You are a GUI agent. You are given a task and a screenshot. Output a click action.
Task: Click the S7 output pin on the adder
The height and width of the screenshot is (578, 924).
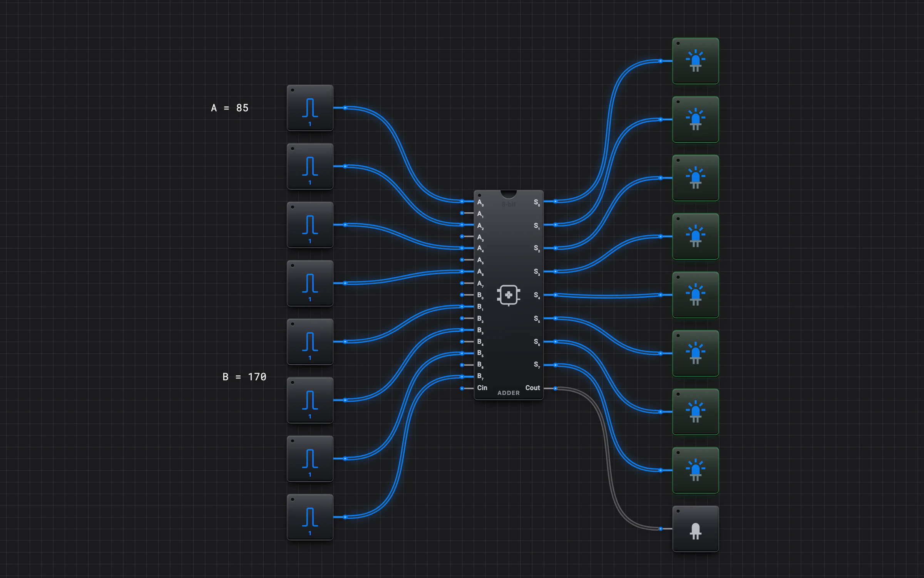[555, 365]
